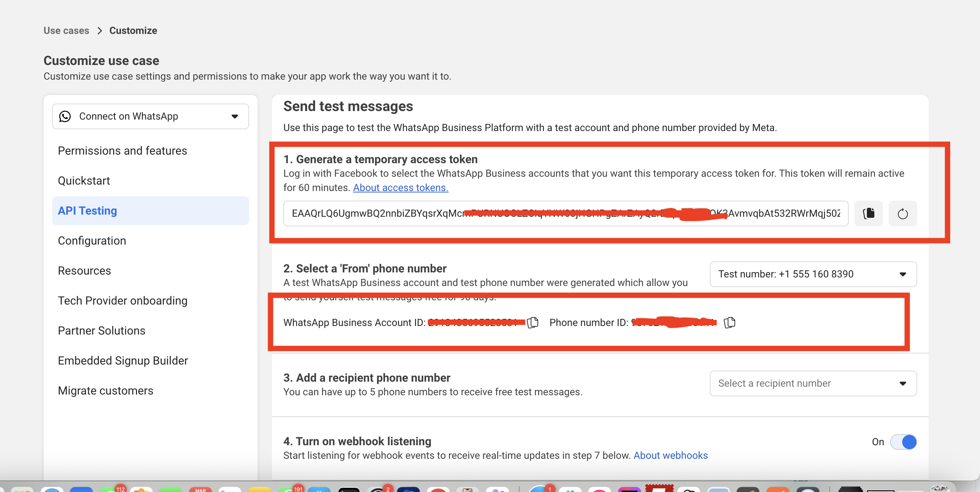
Task: Copy the WhatsApp Business Account ID
Action: [x=533, y=322]
